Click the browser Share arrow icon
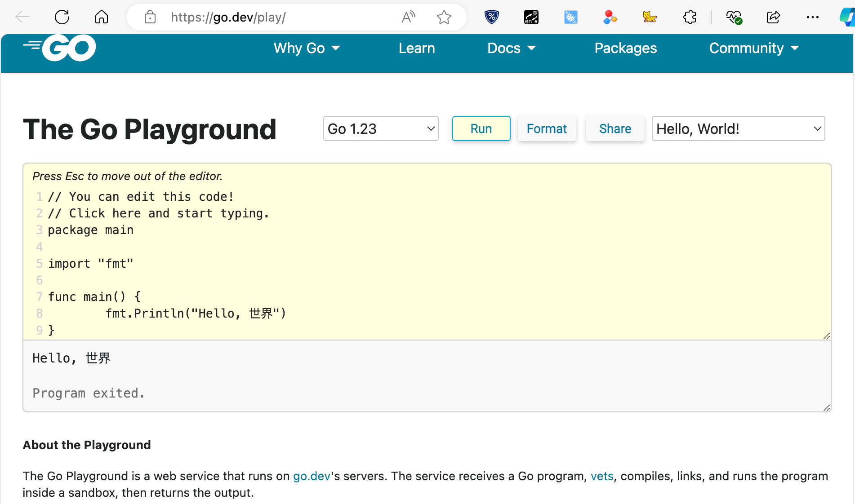The height and width of the screenshot is (504, 855). tap(773, 18)
